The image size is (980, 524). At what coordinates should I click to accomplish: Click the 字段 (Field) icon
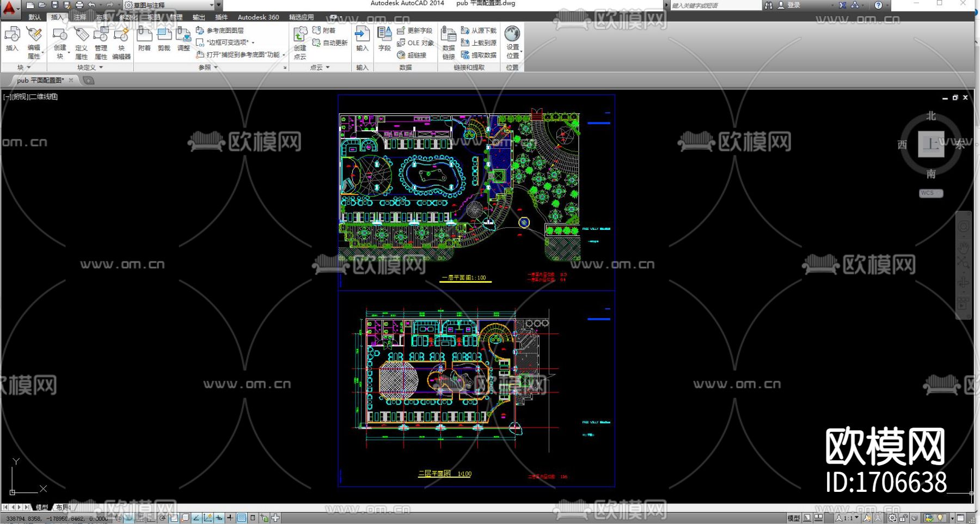(x=384, y=39)
